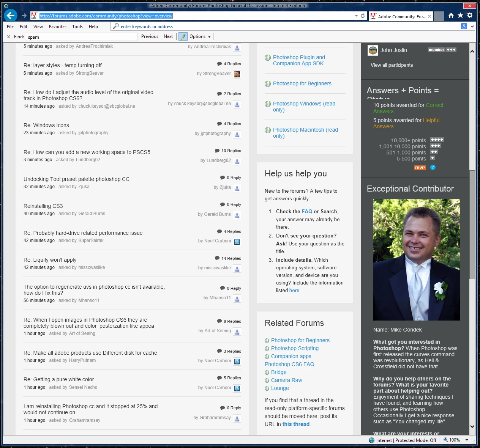480x448 pixels.
Task: Open the Help menu
Action: click(93, 27)
